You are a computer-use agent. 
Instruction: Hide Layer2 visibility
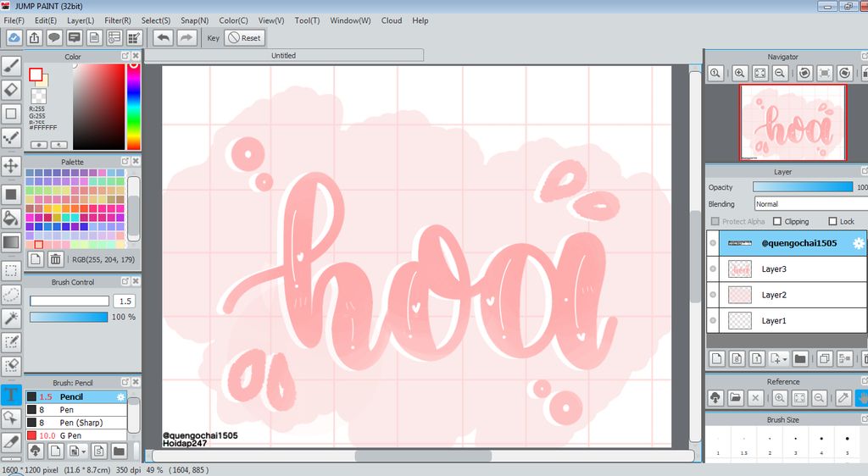pos(713,295)
